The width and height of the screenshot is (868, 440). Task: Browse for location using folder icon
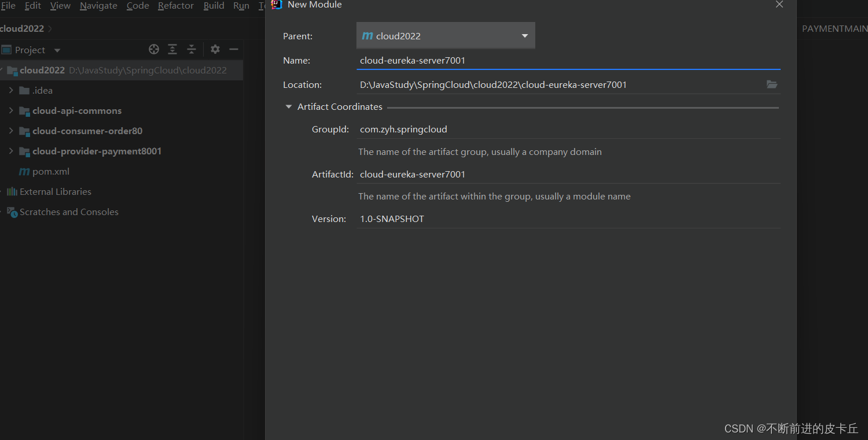tap(772, 84)
